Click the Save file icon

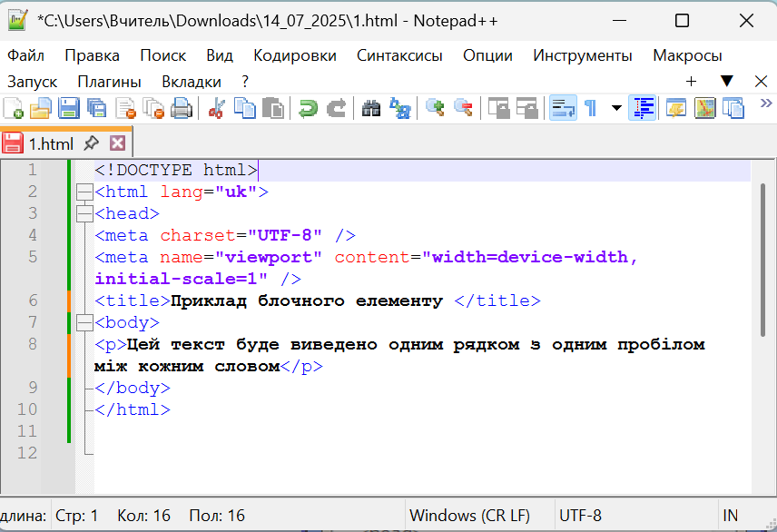(x=69, y=109)
